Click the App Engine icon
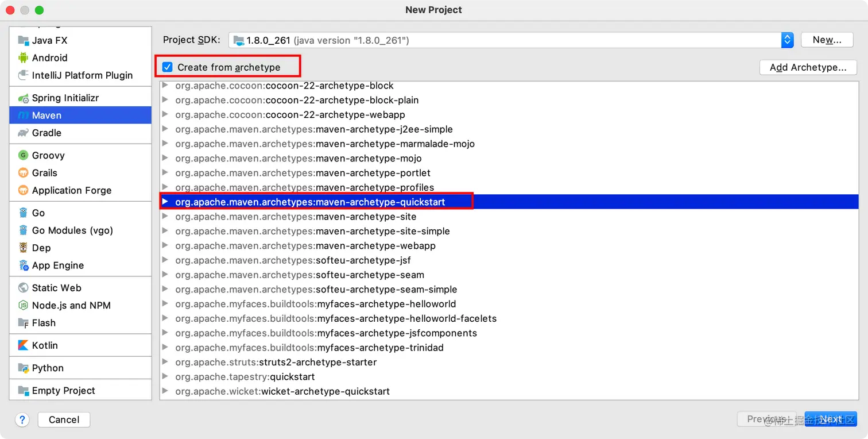Image resolution: width=868 pixels, height=439 pixels. 24,265
